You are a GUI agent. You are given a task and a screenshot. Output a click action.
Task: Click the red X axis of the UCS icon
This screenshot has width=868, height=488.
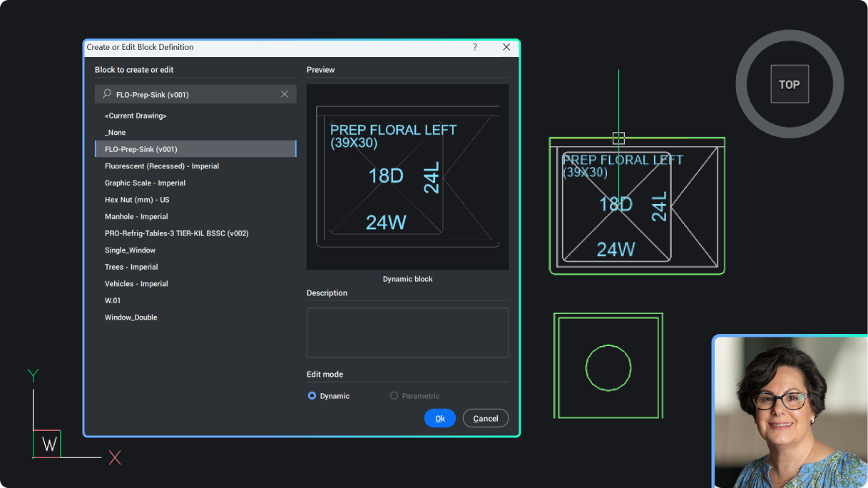coord(114,457)
